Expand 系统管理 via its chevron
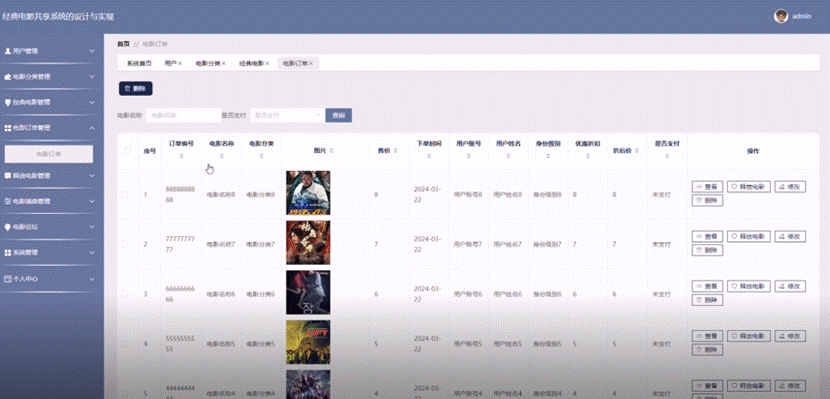 tap(92, 252)
